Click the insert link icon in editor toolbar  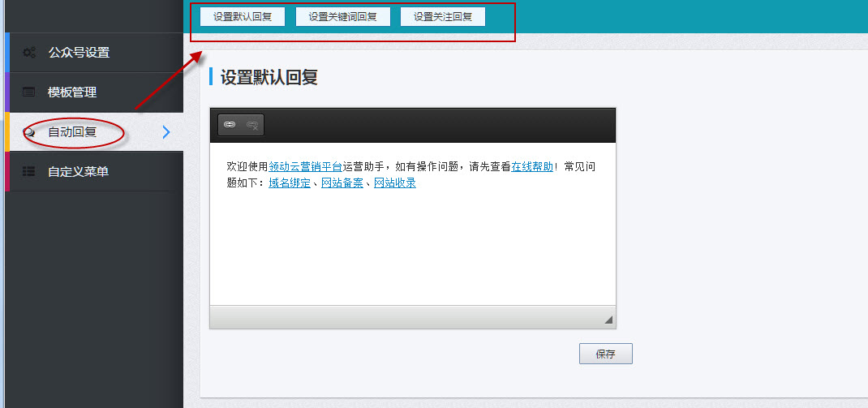[230, 125]
